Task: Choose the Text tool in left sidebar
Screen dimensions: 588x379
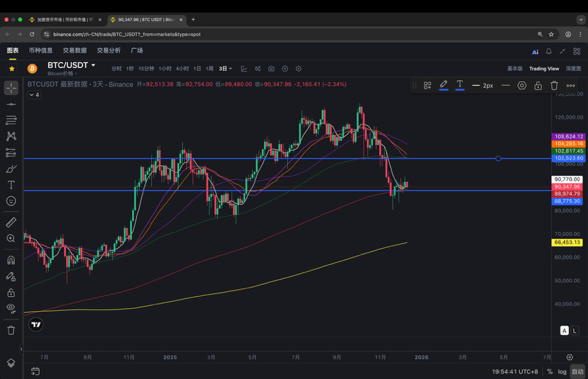Action: coord(11,185)
